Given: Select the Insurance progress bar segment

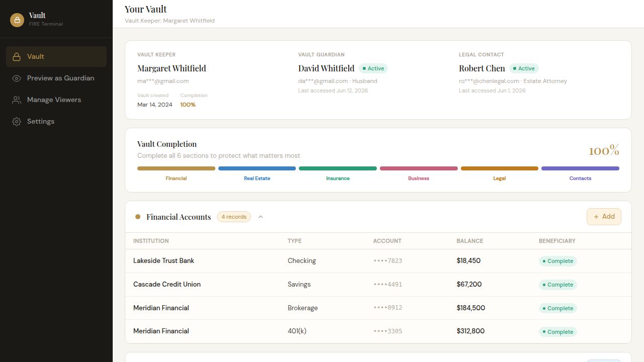Looking at the screenshot, I should click(x=338, y=168).
